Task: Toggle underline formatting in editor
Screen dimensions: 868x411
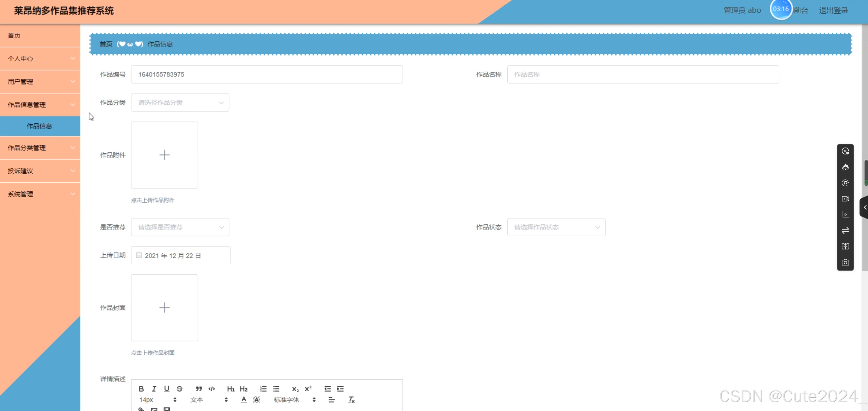Action: coord(167,389)
